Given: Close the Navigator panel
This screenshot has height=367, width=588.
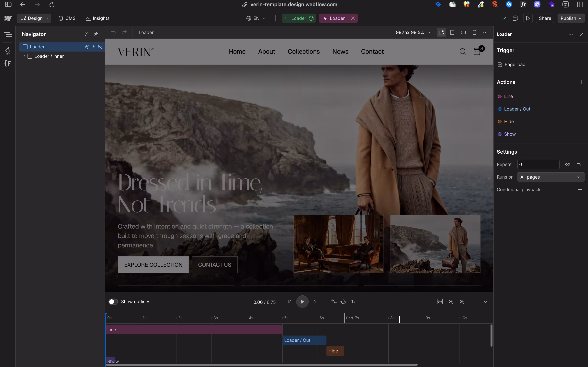Looking at the screenshot, I should coord(86,34).
